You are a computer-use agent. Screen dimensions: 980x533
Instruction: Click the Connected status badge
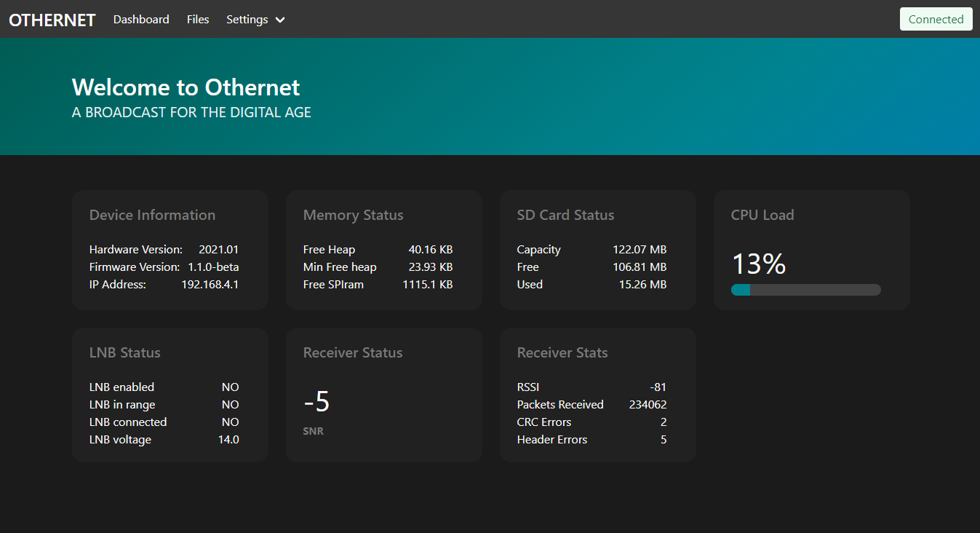point(936,20)
